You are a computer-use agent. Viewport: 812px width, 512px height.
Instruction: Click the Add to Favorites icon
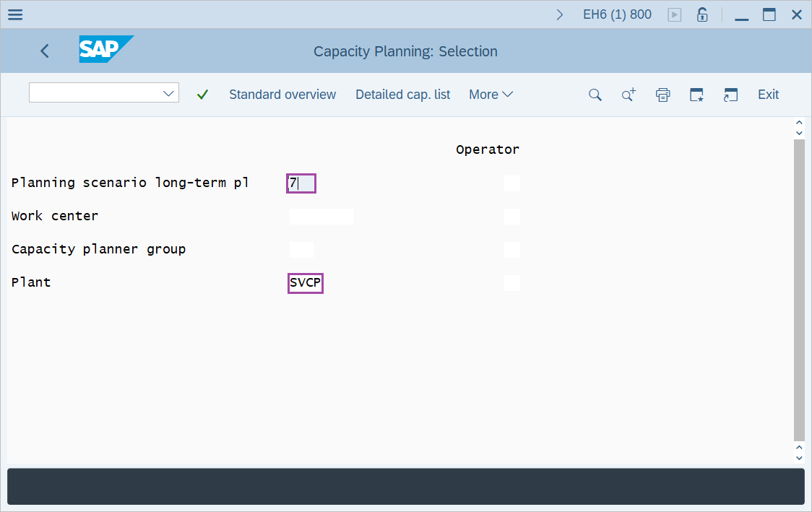pyautogui.click(x=696, y=95)
